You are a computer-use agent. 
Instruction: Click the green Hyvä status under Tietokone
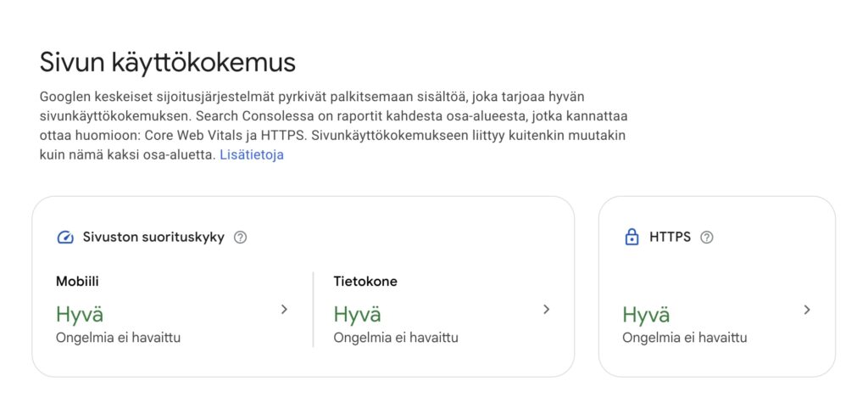tap(358, 314)
